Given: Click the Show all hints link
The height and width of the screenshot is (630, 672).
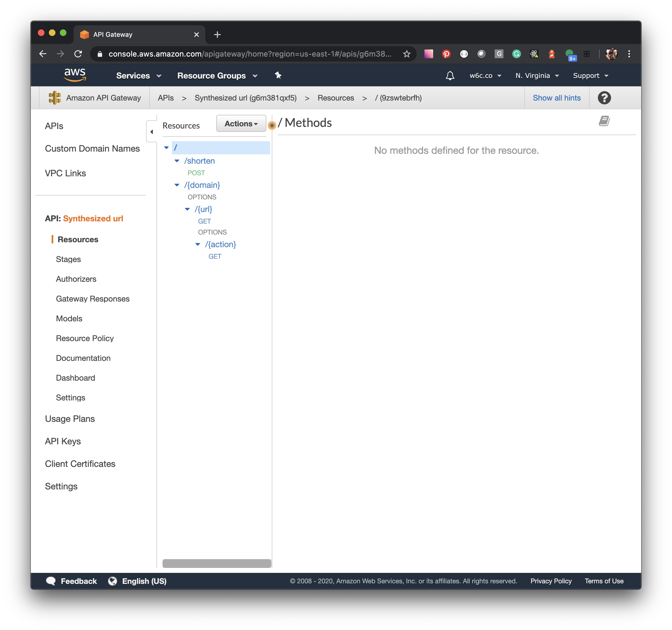Looking at the screenshot, I should [556, 98].
